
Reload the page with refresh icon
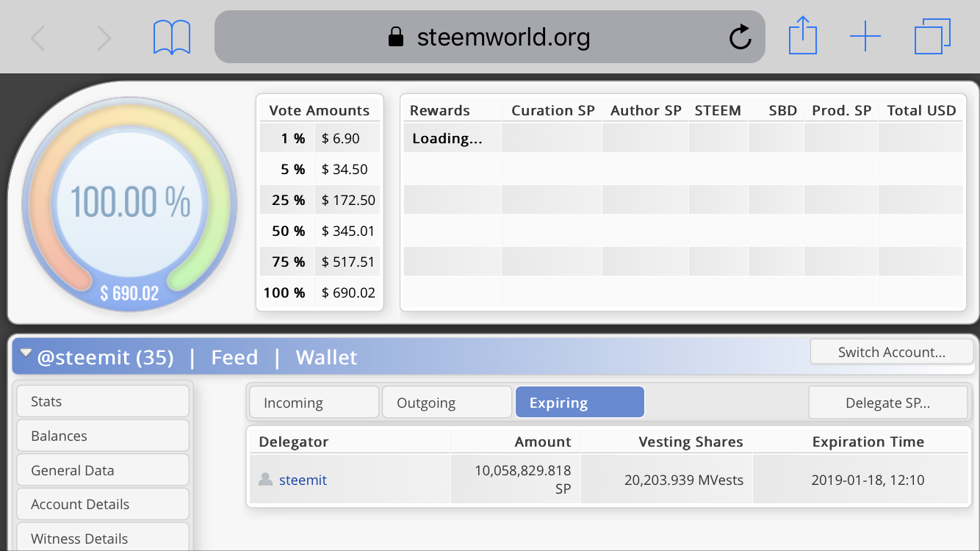pos(740,37)
